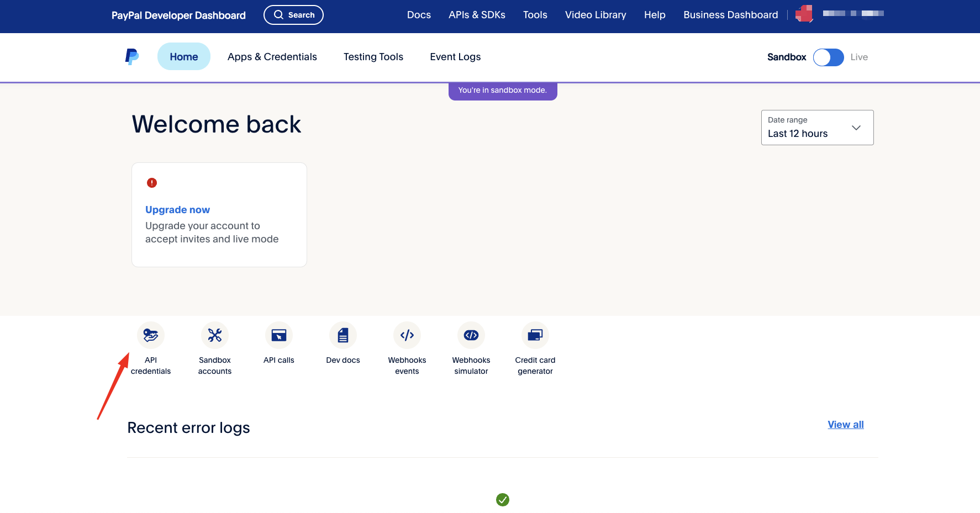Select the Sandbox accounts wrench icon
The image size is (980, 513).
point(214,335)
